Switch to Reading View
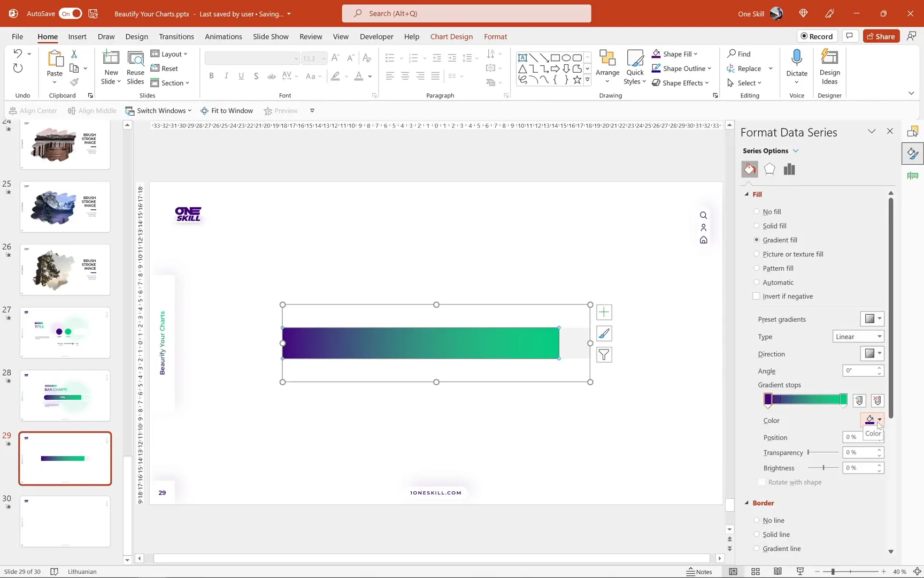 (778, 572)
